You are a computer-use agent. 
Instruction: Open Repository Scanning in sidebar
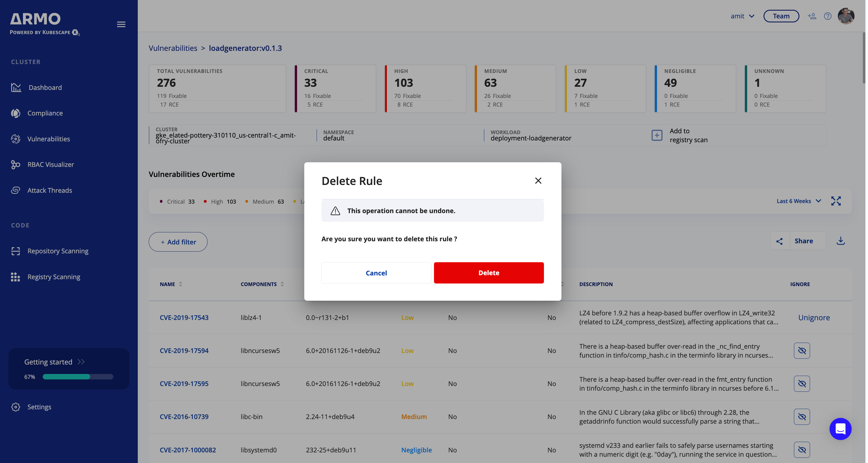click(58, 251)
